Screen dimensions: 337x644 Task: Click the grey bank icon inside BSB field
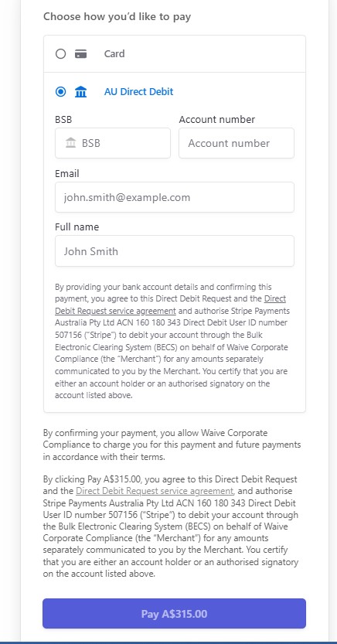70,143
